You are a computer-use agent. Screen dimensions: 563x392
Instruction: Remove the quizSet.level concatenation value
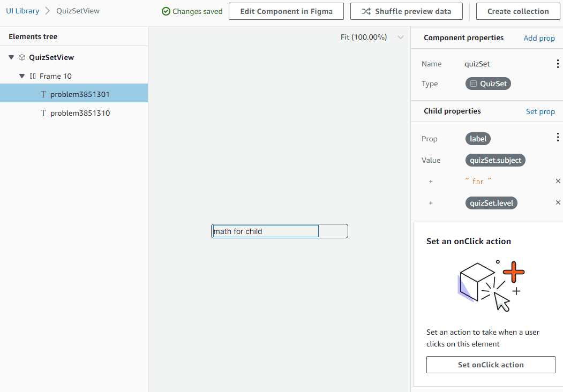(558, 202)
